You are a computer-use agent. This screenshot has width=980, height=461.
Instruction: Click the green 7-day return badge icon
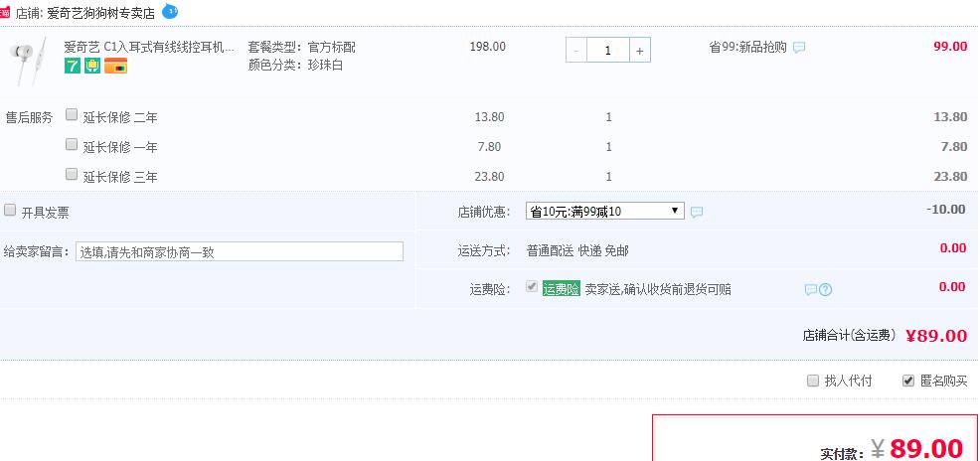pyautogui.click(x=73, y=66)
